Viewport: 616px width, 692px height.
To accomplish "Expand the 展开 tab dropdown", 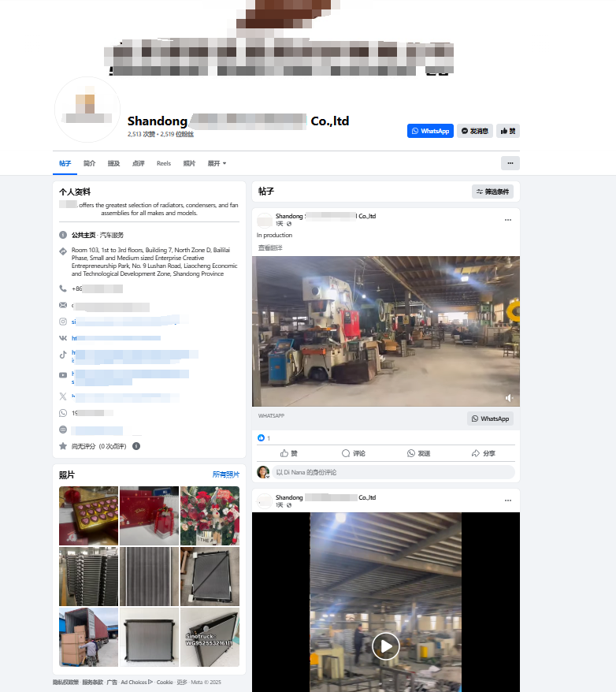I will coord(217,163).
